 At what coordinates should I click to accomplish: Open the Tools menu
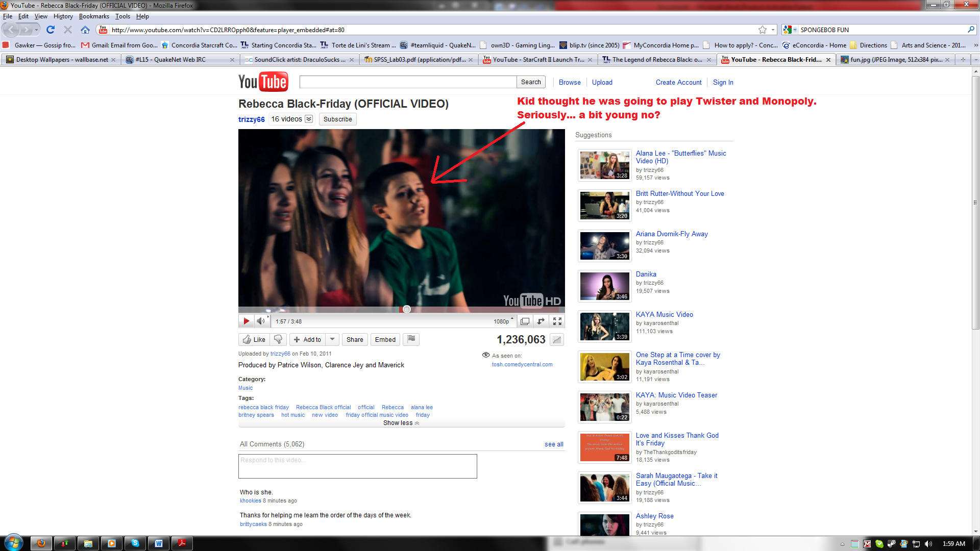pos(122,16)
